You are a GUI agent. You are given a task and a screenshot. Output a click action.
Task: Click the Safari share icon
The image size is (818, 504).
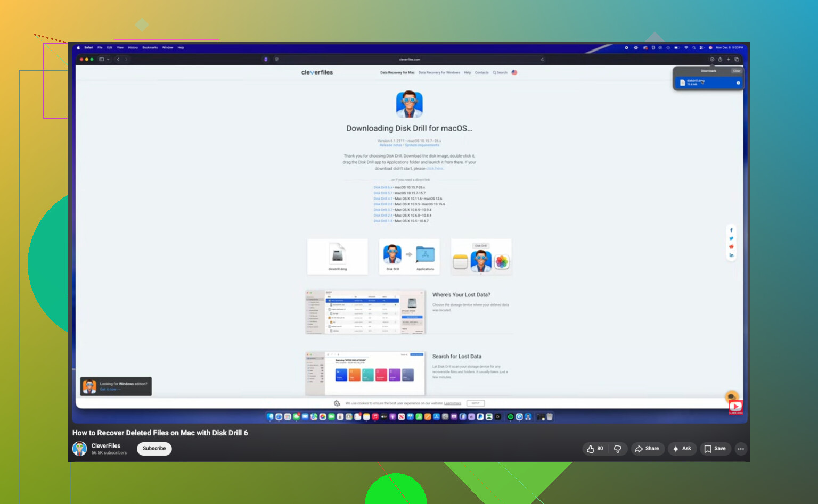click(x=720, y=59)
